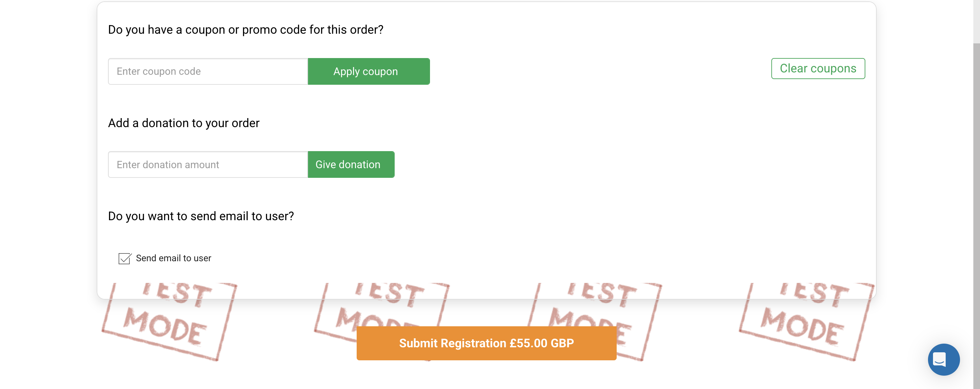
Task: Click the 'Send email to user' label text
Action: click(x=173, y=259)
